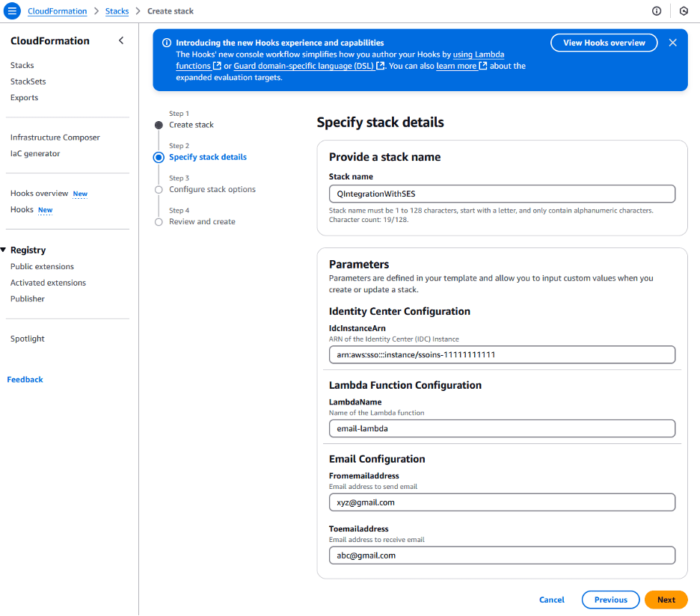Expand the Public extensions sidebar item
Image resolution: width=700 pixels, height=616 pixels.
(41, 266)
